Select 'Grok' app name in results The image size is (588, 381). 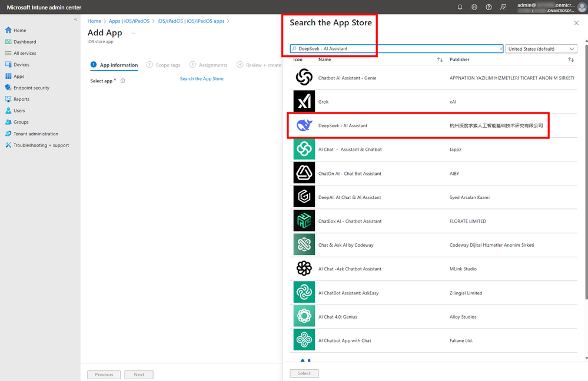(323, 102)
